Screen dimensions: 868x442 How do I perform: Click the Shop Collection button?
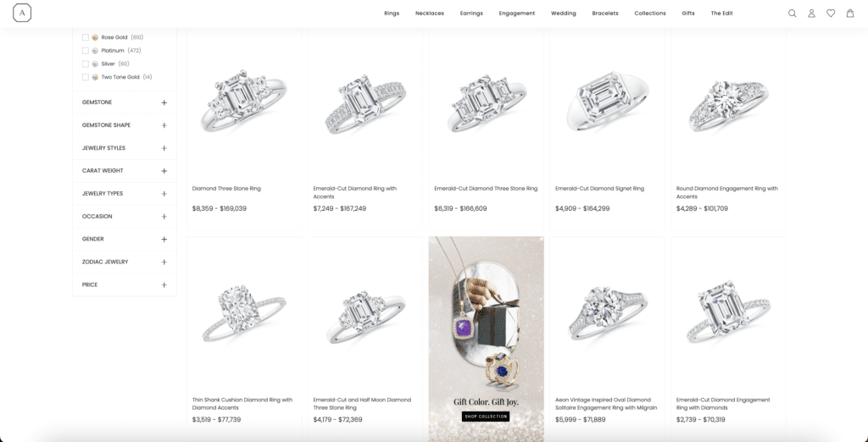point(486,416)
